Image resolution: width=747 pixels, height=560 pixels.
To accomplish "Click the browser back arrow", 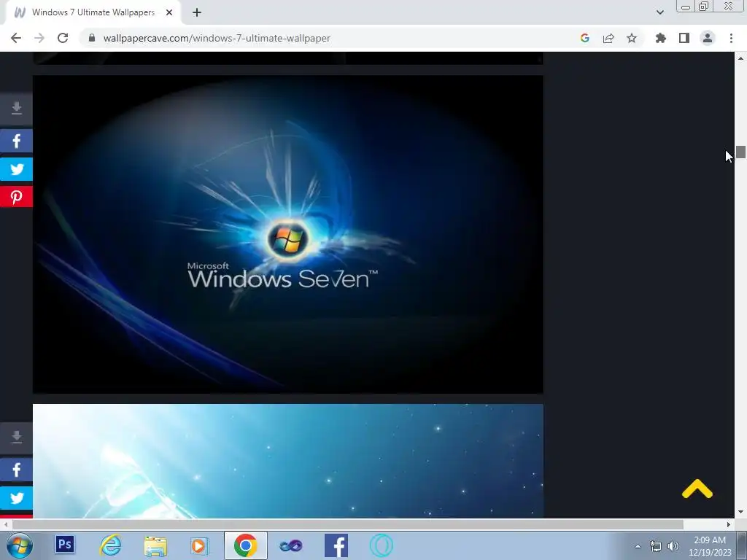I will pyautogui.click(x=16, y=38).
